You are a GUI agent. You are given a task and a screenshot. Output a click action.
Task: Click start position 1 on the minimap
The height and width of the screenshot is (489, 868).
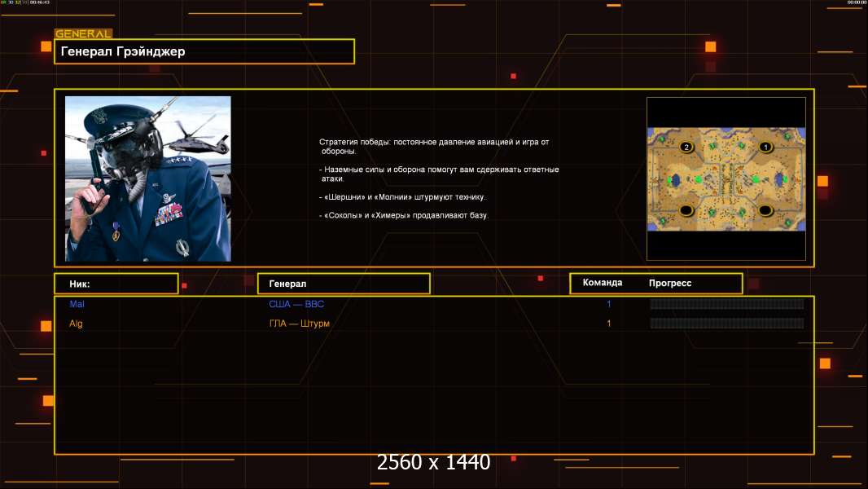pos(765,147)
